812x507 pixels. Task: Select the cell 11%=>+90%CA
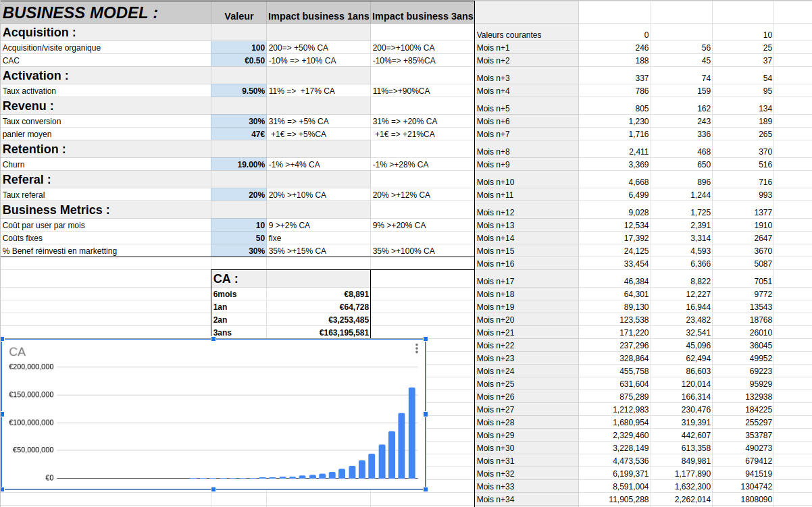[x=422, y=91]
